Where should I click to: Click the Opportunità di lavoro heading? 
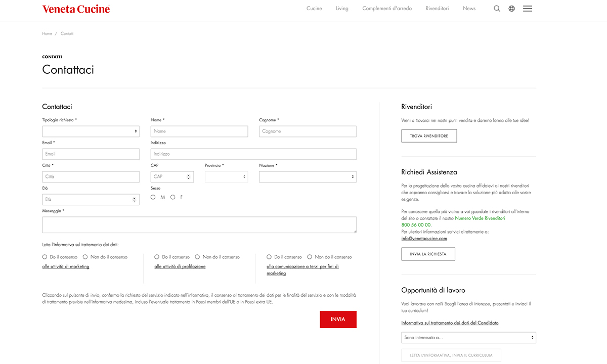(x=433, y=290)
